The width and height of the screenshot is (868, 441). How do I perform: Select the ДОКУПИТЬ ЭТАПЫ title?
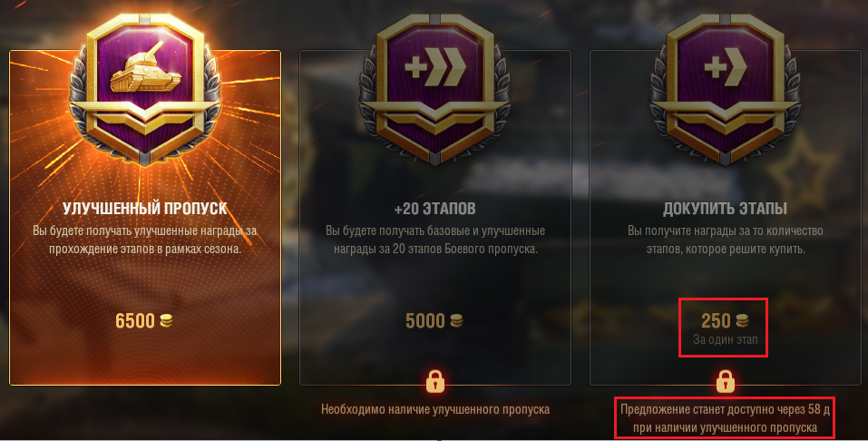(x=726, y=209)
